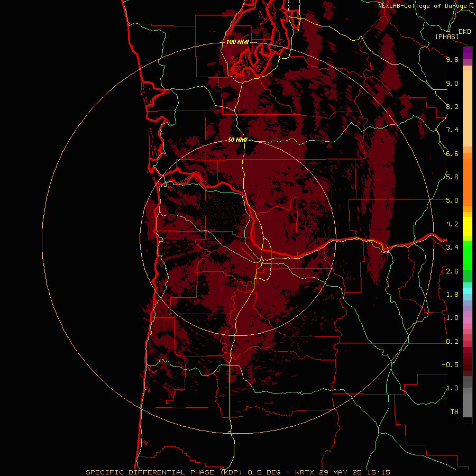
Task: Click the Specific Differential Phase caption at bottom
Action: coord(238,472)
